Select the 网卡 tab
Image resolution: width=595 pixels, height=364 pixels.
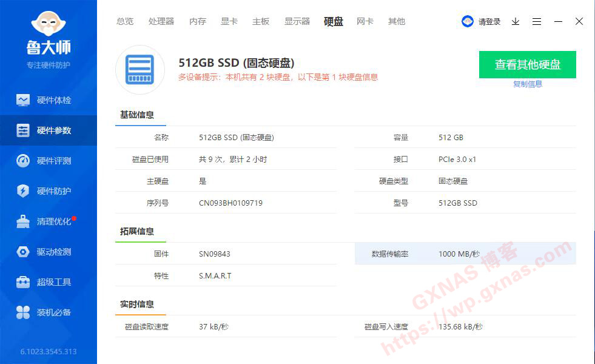[365, 21]
